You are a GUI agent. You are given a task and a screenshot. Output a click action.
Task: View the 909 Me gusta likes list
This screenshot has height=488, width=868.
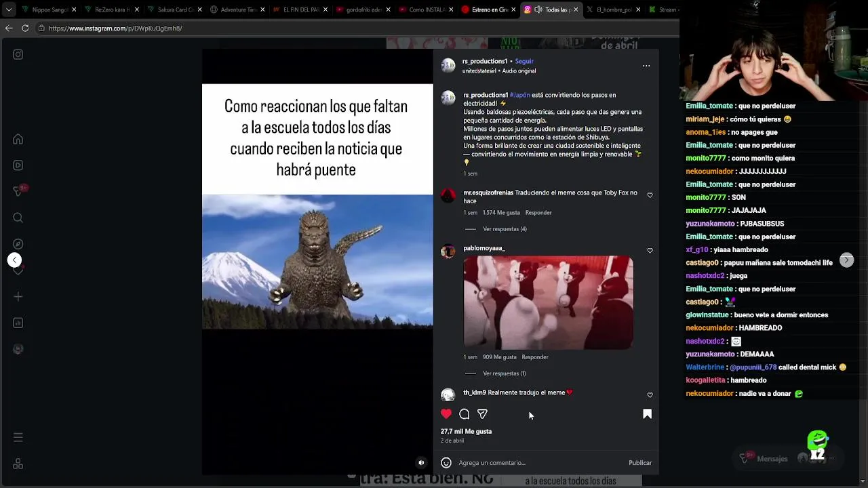500,357
